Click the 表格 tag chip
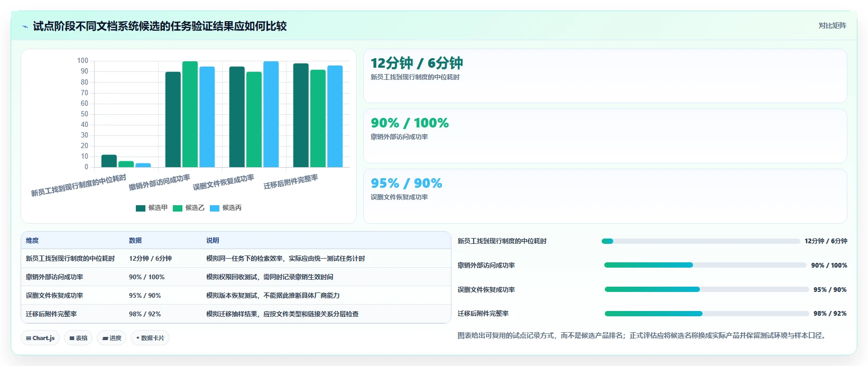Screen dimensions: 868x366 pyautogui.click(x=78, y=338)
